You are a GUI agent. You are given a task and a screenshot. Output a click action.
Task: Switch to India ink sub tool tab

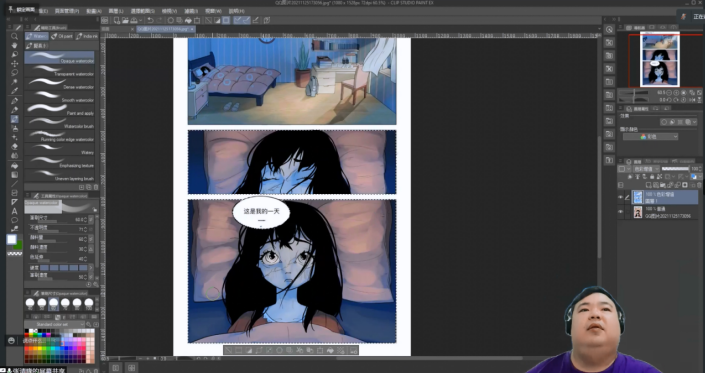click(x=86, y=36)
